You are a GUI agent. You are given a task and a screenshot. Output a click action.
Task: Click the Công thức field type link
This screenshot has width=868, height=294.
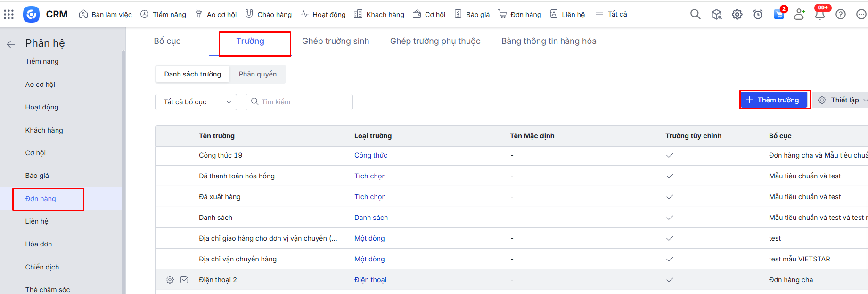[370, 155]
